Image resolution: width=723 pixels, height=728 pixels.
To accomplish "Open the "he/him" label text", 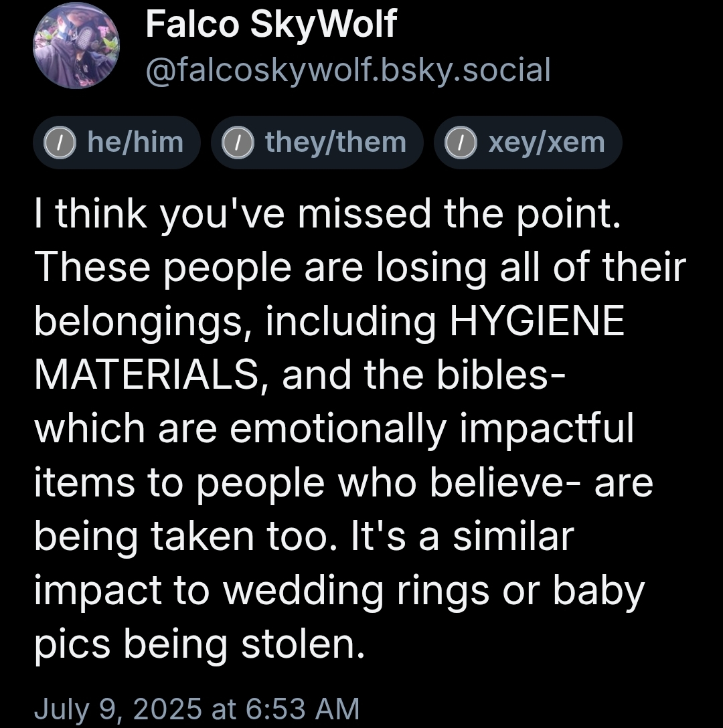I will click(134, 143).
